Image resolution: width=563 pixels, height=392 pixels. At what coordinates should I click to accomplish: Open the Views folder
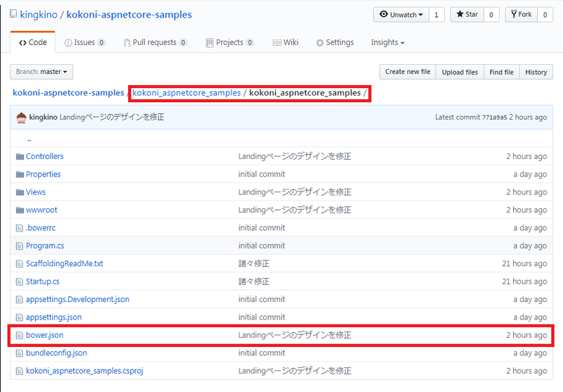(x=36, y=192)
